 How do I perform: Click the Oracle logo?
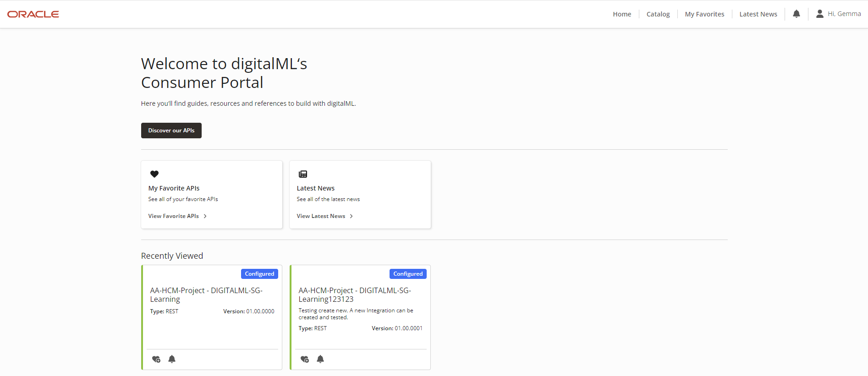coord(33,14)
